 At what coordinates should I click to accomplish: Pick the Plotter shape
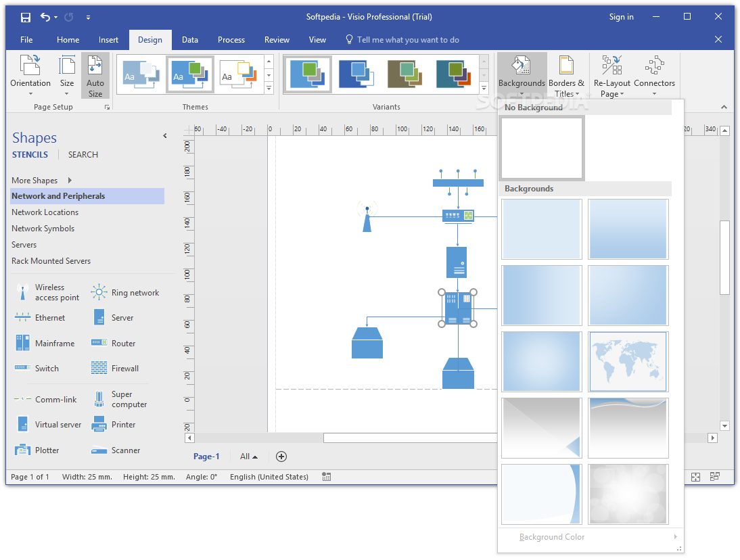[x=37, y=450]
